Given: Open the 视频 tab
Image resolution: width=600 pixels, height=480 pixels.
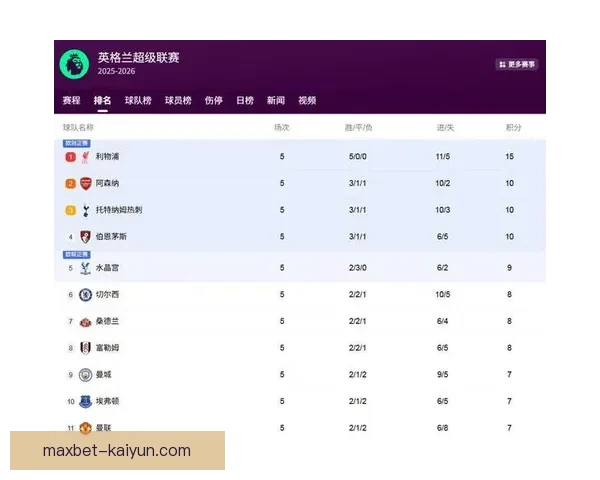Looking at the screenshot, I should point(307,100).
